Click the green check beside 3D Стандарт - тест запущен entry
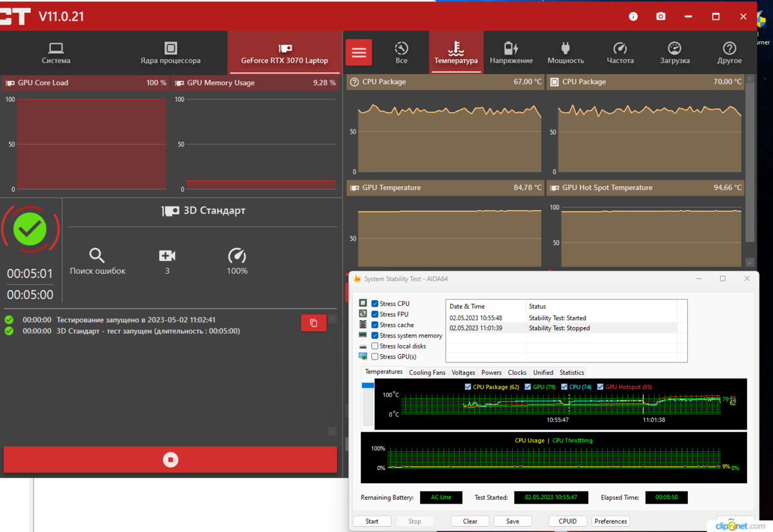Screen dimensions: 773x532 coord(9,331)
